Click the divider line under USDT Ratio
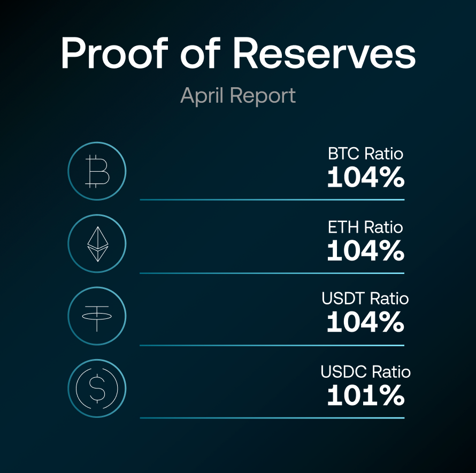Screen dimensions: 476x473 coord(272,345)
